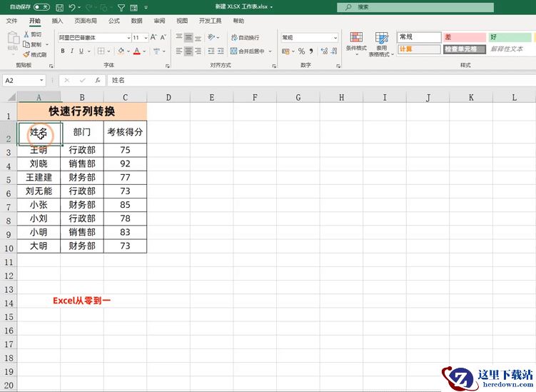Toggle align left
536x392 pixels.
coord(178,51)
